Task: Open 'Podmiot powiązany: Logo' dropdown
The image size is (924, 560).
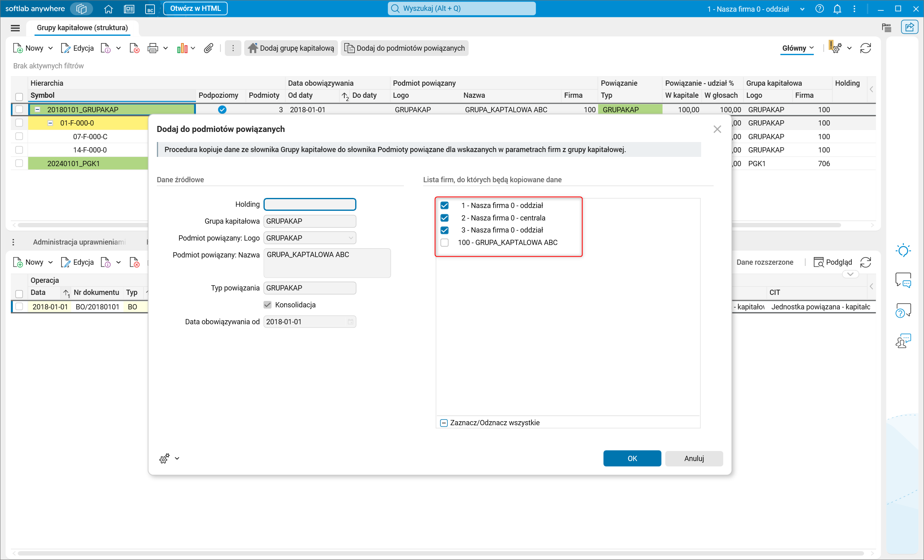Action: [x=351, y=238]
